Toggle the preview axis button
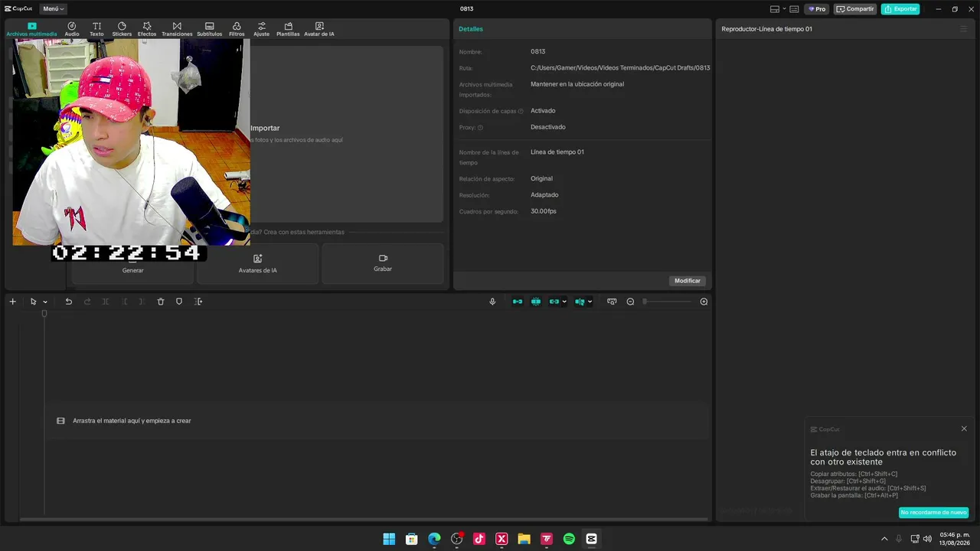The width and height of the screenshot is (980, 551). click(580, 302)
